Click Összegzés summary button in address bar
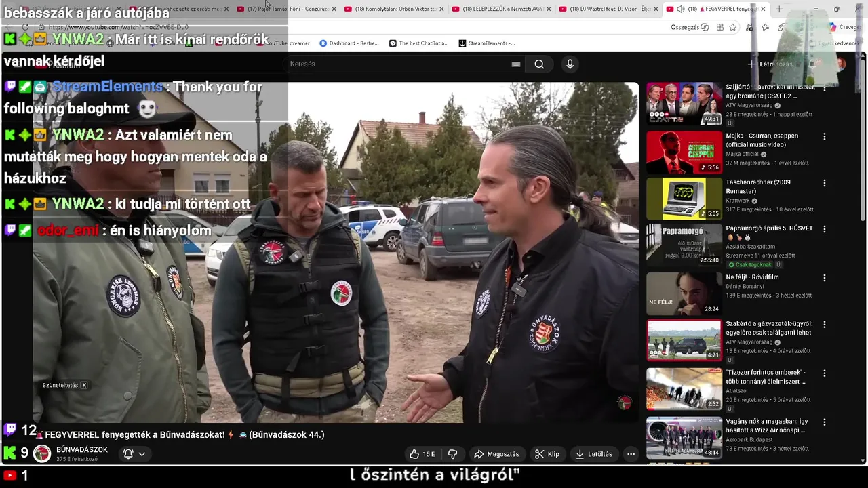 coord(689,27)
